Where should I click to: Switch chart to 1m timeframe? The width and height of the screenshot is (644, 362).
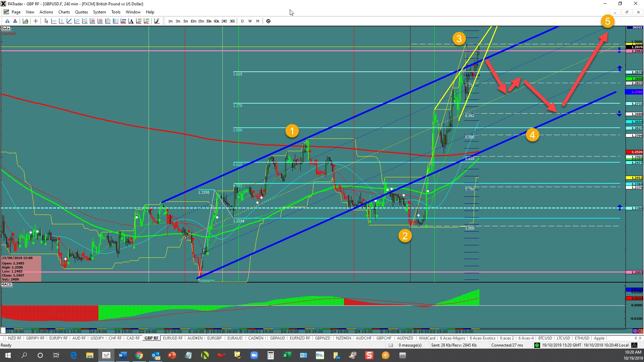(170, 21)
